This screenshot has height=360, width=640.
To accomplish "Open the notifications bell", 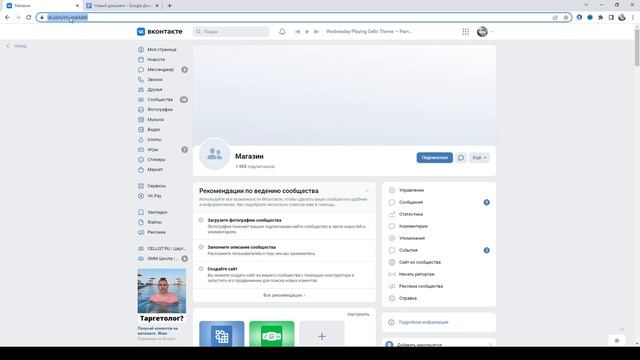I will click(x=282, y=31).
